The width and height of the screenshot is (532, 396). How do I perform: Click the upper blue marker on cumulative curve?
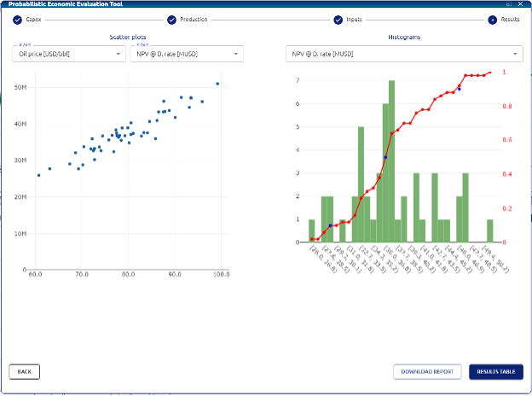(x=459, y=88)
